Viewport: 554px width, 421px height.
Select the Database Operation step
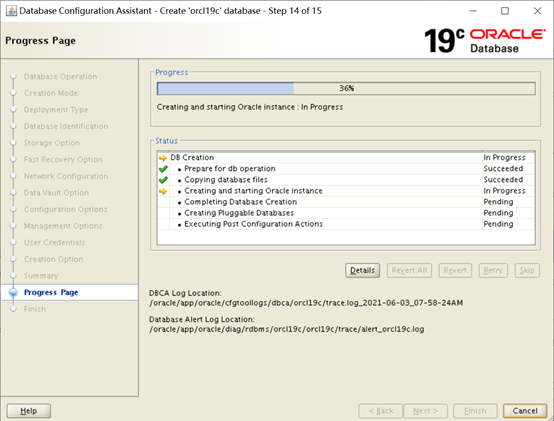pyautogui.click(x=60, y=77)
